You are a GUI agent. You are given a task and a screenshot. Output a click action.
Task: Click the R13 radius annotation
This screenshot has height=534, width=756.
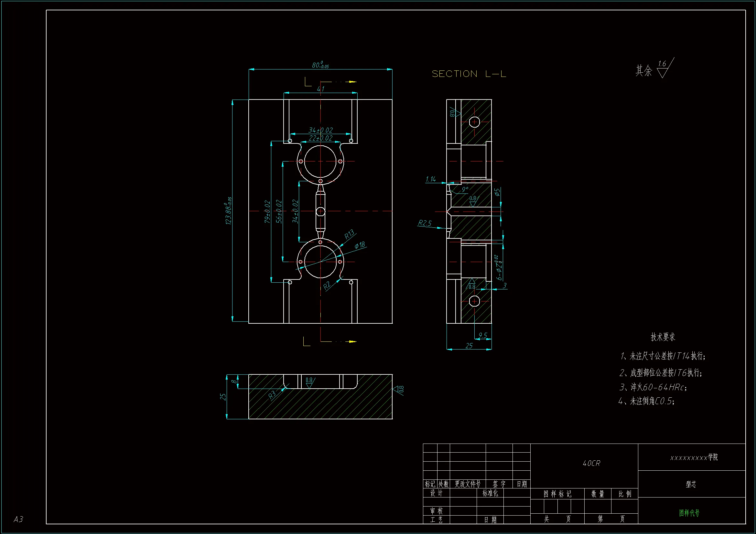(349, 234)
